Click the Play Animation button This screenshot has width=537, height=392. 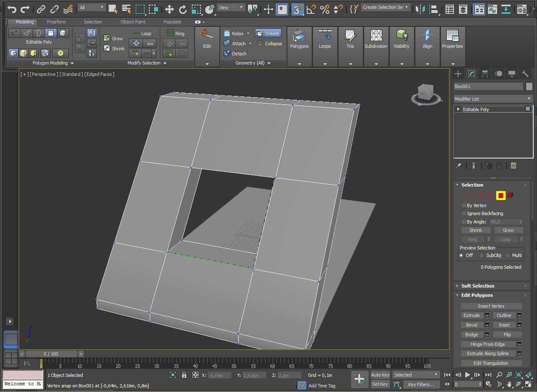click(467, 375)
